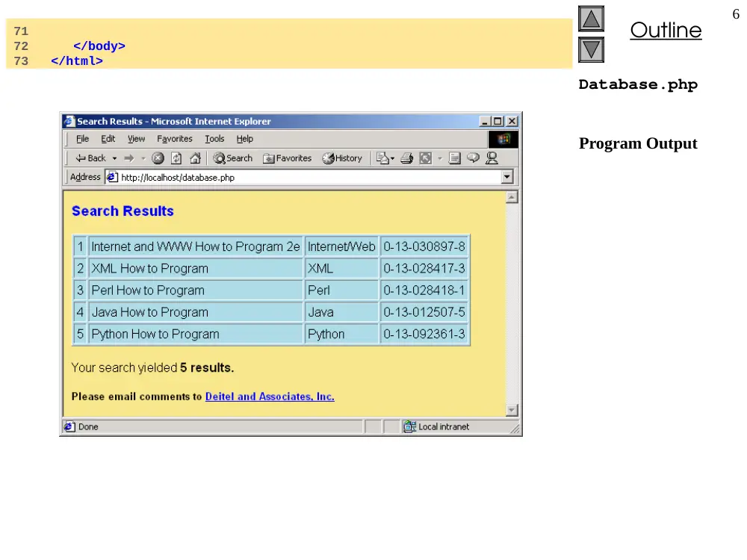
Task: Click the Stop loading icon
Action: click(x=158, y=158)
